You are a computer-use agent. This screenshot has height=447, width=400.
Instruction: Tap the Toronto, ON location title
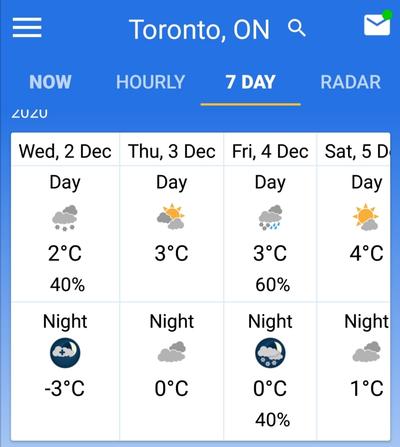pos(199,30)
